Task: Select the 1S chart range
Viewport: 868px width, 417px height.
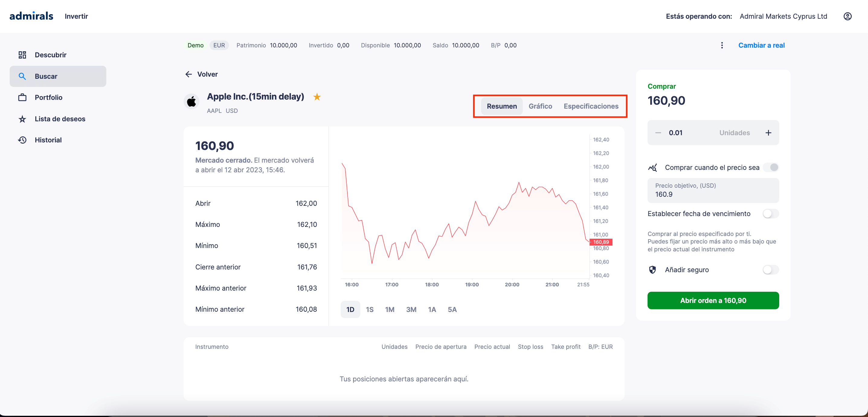Action: 370,309
